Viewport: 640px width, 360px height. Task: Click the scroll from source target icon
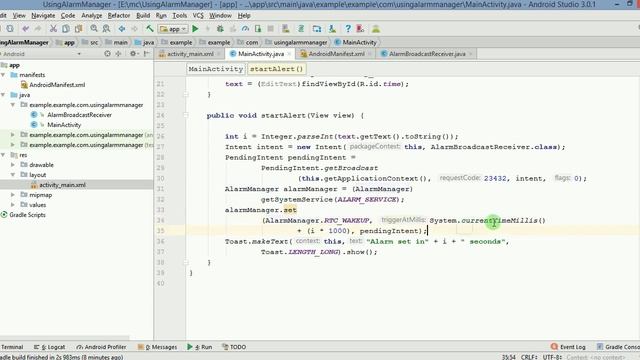pyautogui.click(x=107, y=54)
